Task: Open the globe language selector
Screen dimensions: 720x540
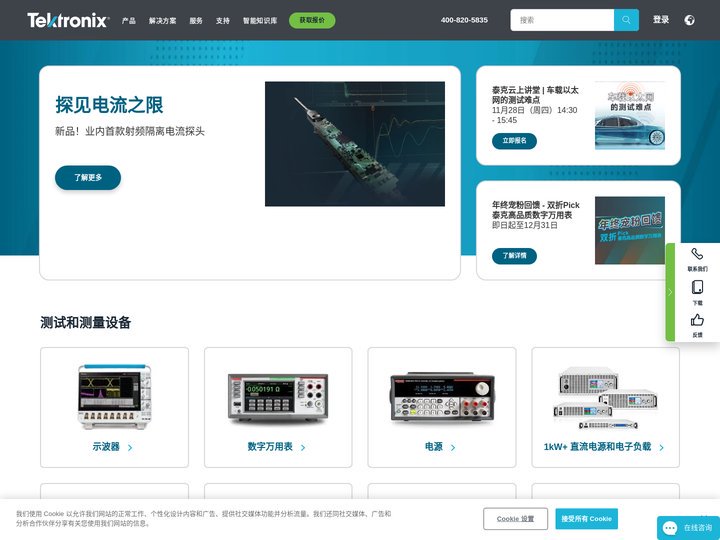Action: tap(689, 20)
